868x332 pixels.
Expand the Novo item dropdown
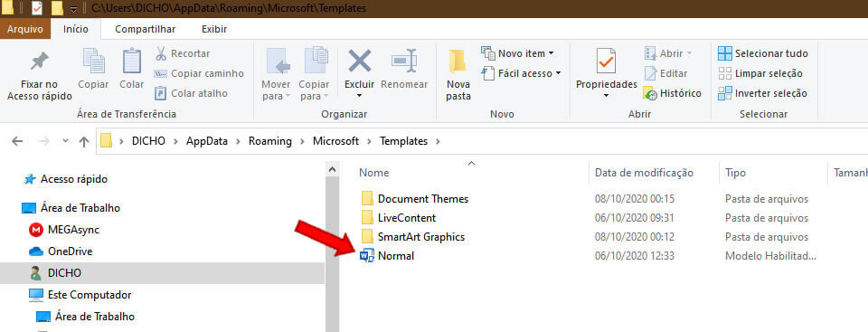(x=551, y=53)
